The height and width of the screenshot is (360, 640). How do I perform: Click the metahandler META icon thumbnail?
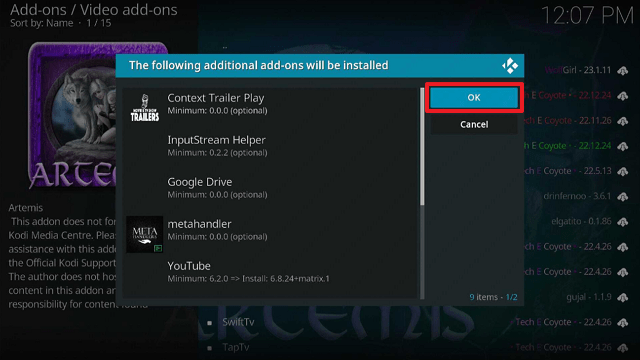144,234
